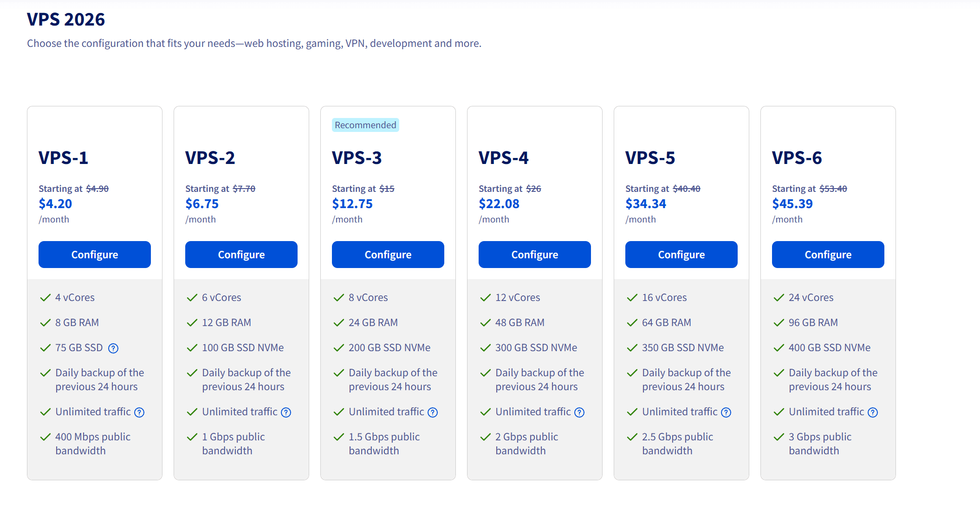The width and height of the screenshot is (980, 517).
Task: Configure the VPS-2 plan
Action: (x=241, y=255)
